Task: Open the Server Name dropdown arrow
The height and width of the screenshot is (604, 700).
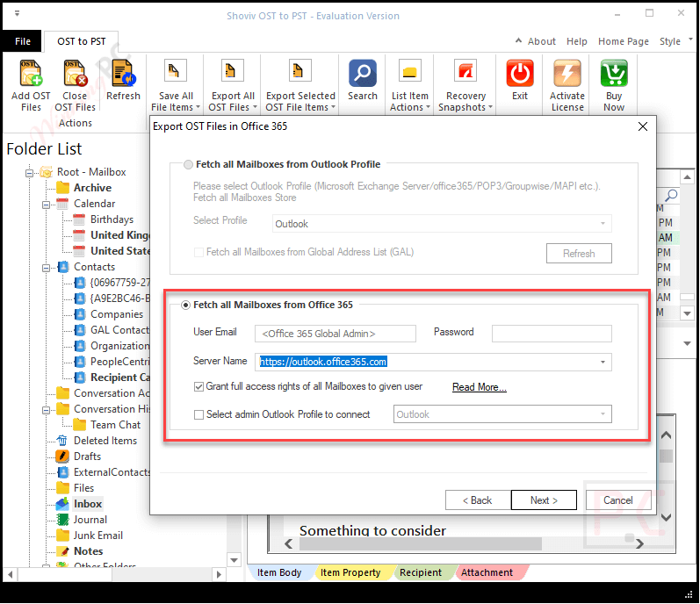Action: pyautogui.click(x=603, y=363)
